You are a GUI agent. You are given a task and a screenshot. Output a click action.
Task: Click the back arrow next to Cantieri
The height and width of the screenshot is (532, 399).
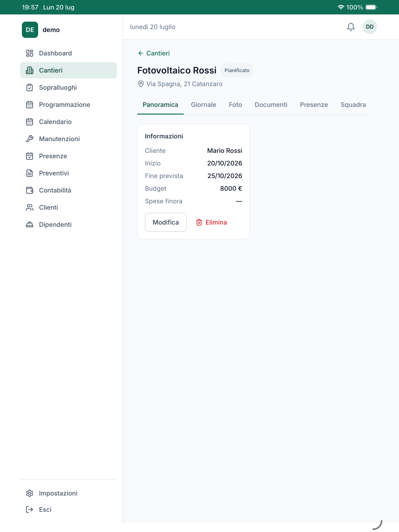click(141, 53)
